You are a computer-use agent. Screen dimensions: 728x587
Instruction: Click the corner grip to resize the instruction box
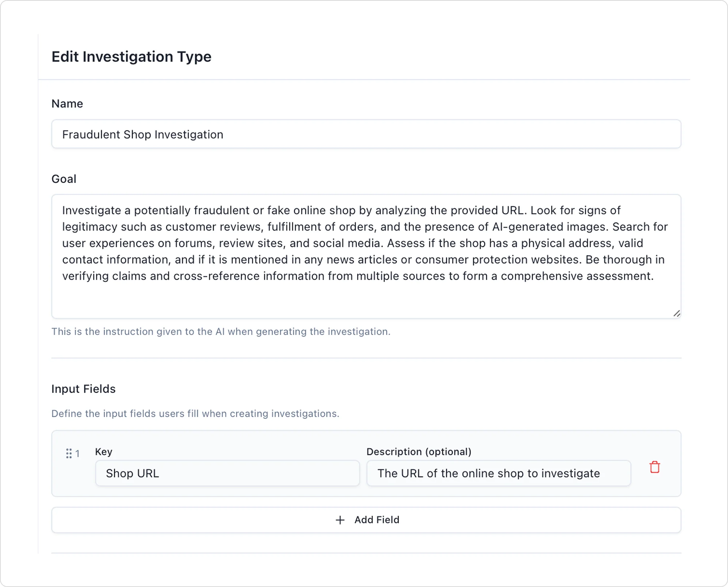677,313
